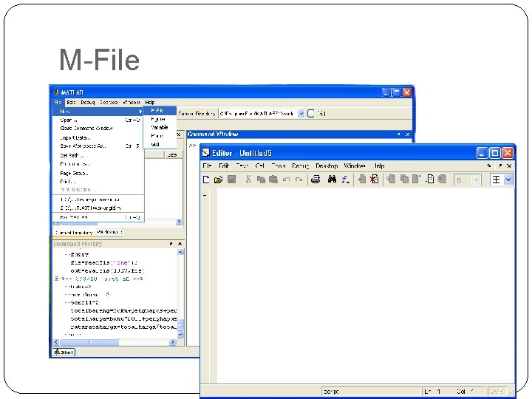
Task: Click the Copy icon in Editor toolbar
Action: point(261,180)
